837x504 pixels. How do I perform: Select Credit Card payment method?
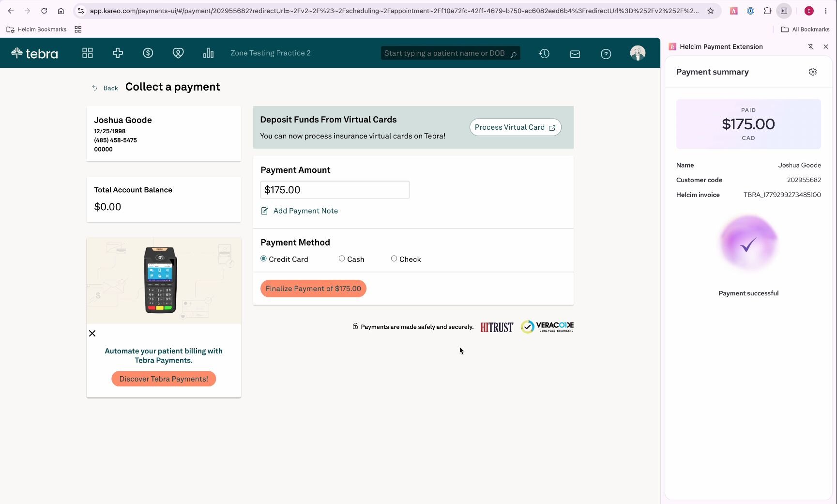pyautogui.click(x=263, y=259)
